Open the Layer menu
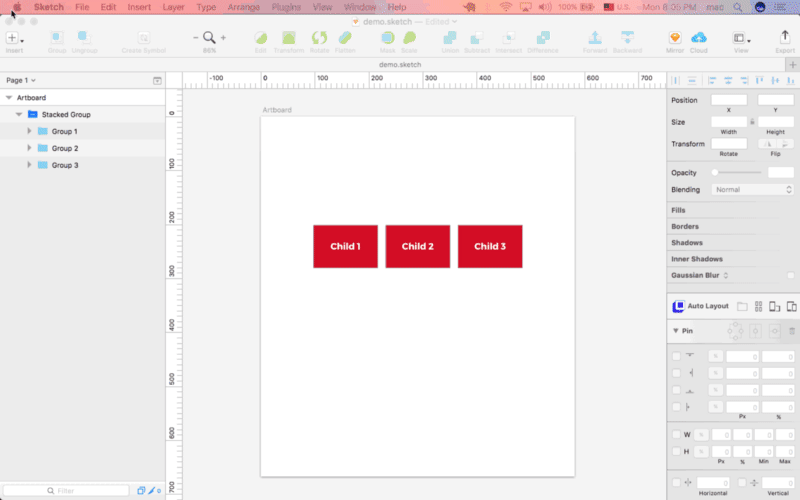The image size is (800, 500). pos(173,7)
